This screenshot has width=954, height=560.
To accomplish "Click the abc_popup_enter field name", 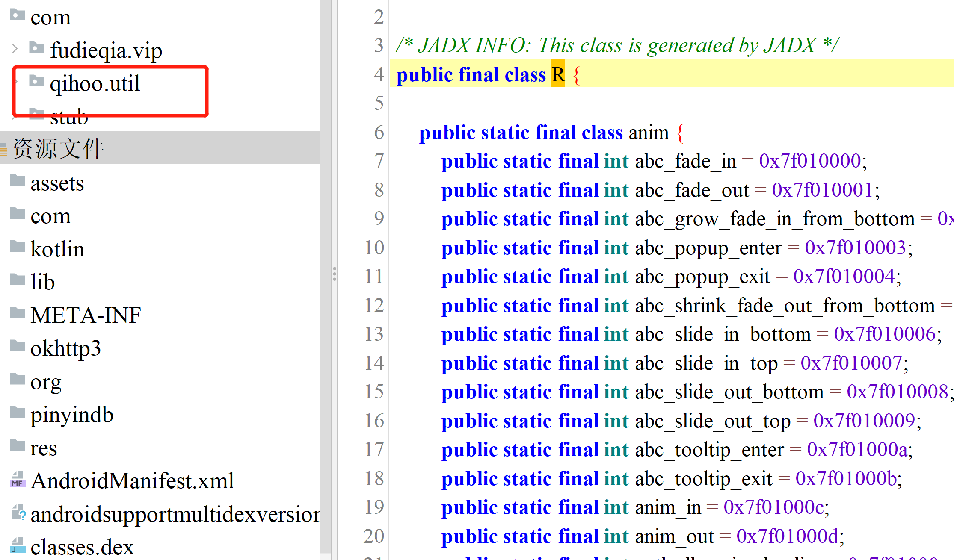I will 708,248.
